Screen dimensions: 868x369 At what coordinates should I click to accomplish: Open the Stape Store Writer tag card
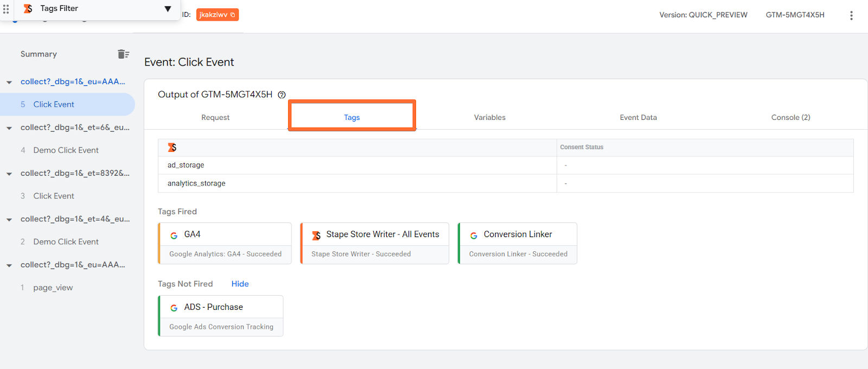tap(374, 243)
